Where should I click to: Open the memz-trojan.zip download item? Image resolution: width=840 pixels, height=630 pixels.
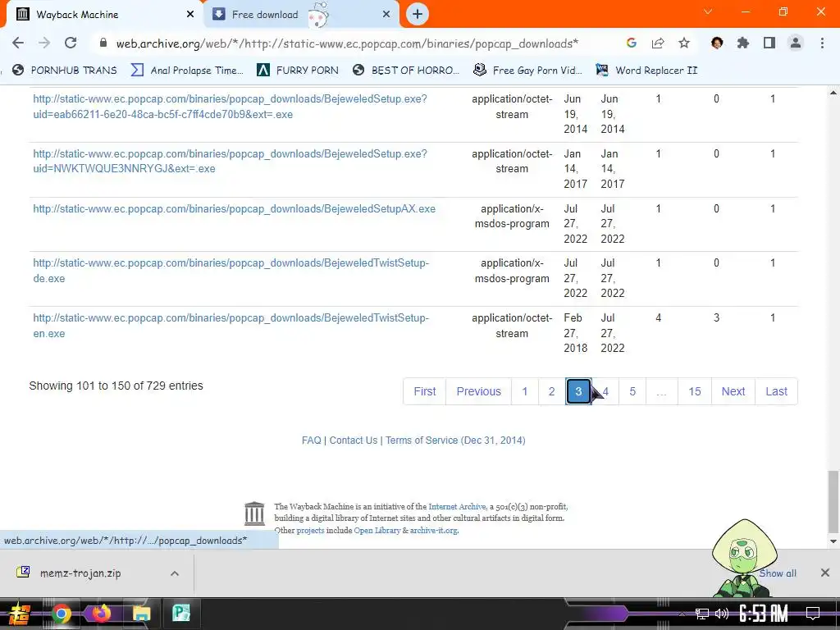[x=80, y=573]
